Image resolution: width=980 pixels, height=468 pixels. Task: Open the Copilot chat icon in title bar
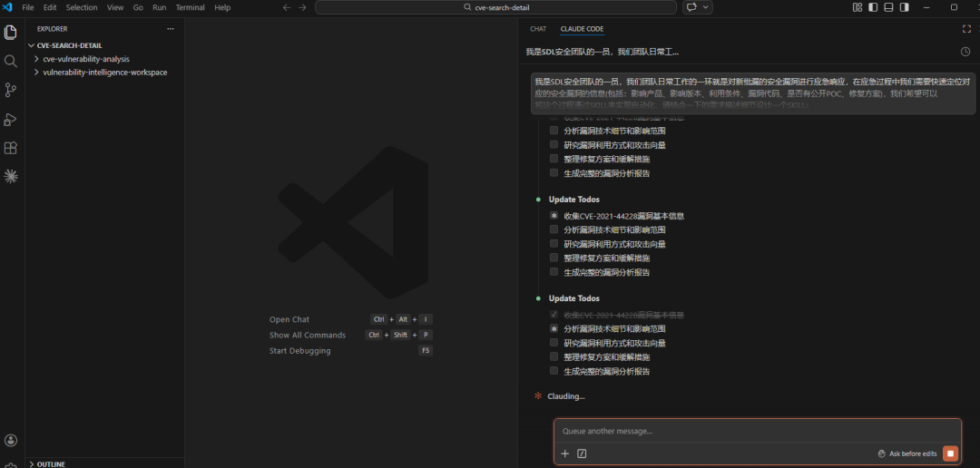point(691,7)
